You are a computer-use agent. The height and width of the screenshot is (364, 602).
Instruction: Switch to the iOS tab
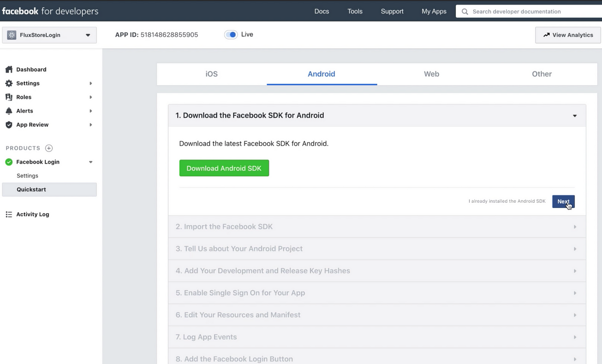click(x=212, y=74)
